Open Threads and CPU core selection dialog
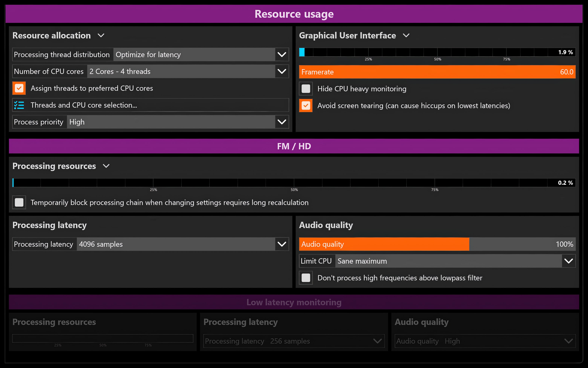The width and height of the screenshot is (588, 368). 151,105
